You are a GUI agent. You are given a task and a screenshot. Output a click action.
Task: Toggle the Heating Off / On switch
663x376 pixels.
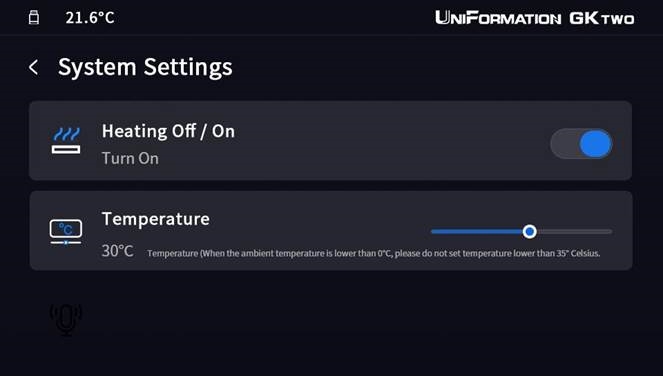click(x=581, y=144)
